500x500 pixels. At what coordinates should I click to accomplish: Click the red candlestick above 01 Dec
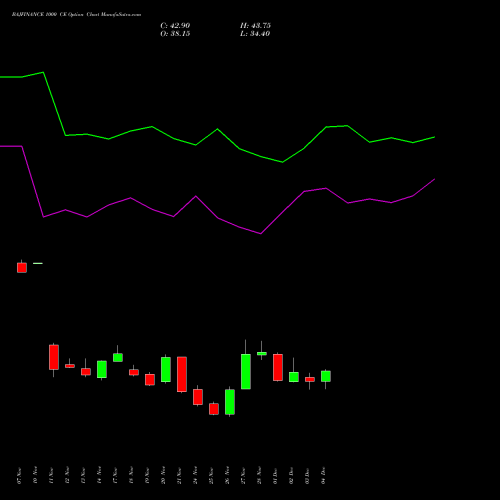tap(278, 367)
